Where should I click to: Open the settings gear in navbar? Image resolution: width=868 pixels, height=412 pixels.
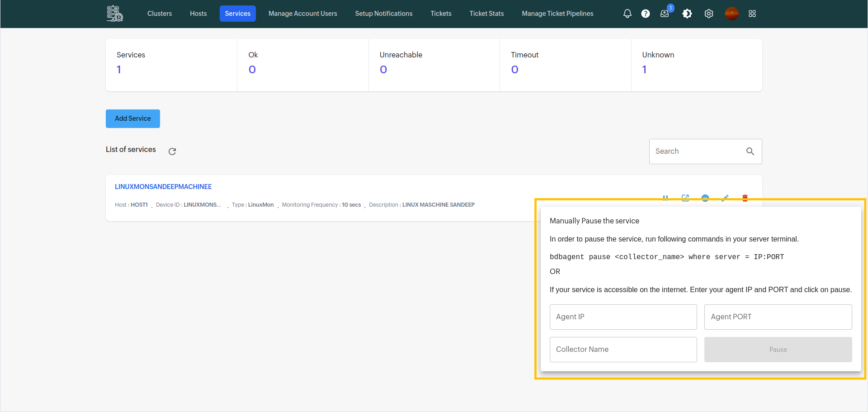(x=709, y=14)
